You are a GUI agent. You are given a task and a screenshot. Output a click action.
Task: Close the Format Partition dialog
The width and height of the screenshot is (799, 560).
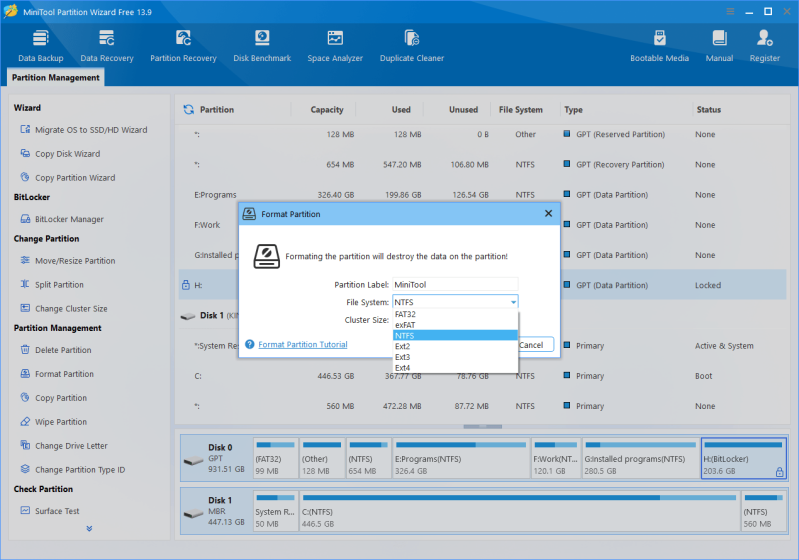pyautogui.click(x=548, y=214)
